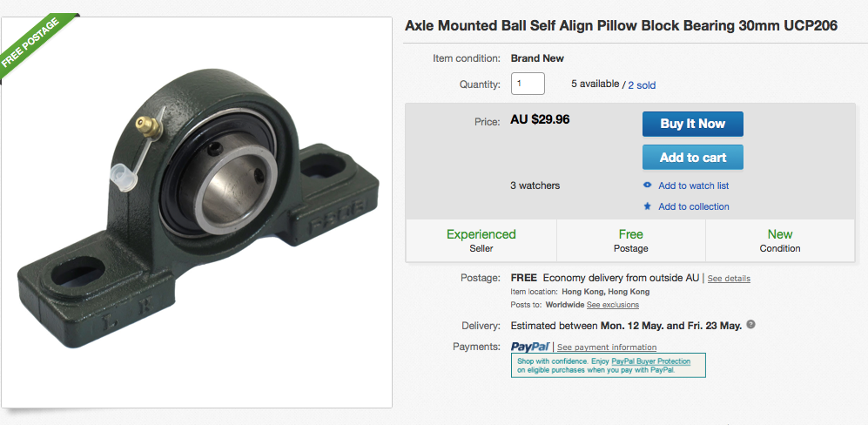Screen dimensions: 868x425
Task: Click the "Add to watch list" text link
Action: [x=693, y=186]
